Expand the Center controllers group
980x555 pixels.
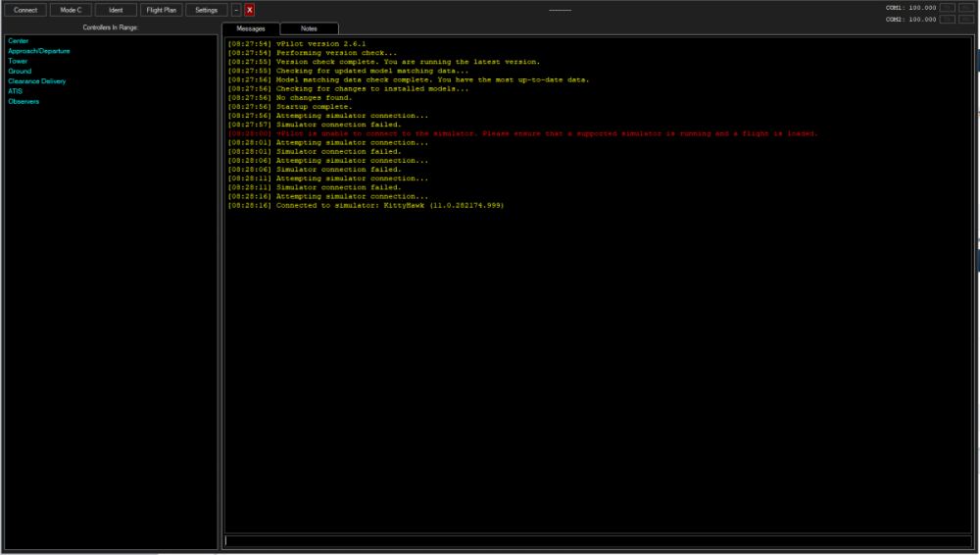[x=18, y=41]
